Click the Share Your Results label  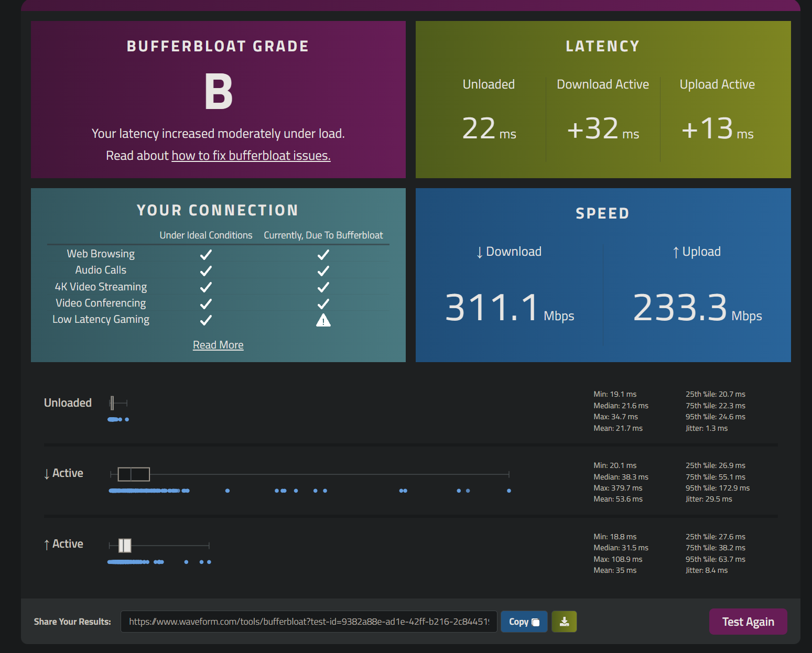tap(72, 622)
